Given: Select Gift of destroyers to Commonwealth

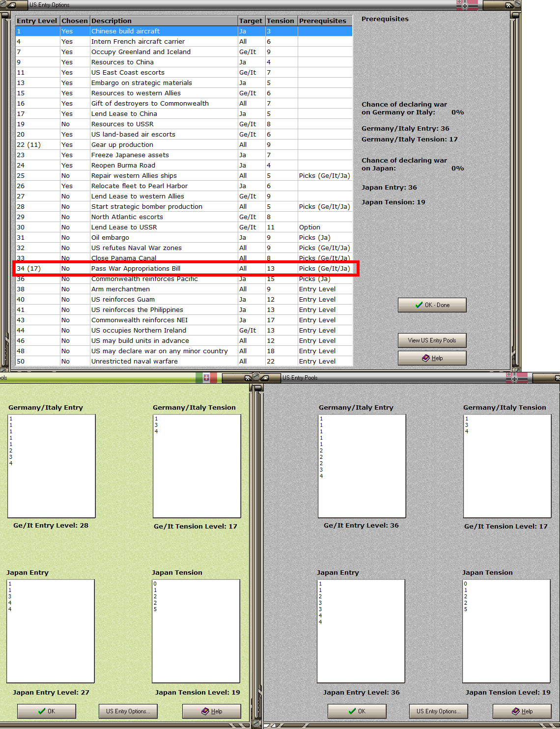Looking at the screenshot, I should pos(184,103).
